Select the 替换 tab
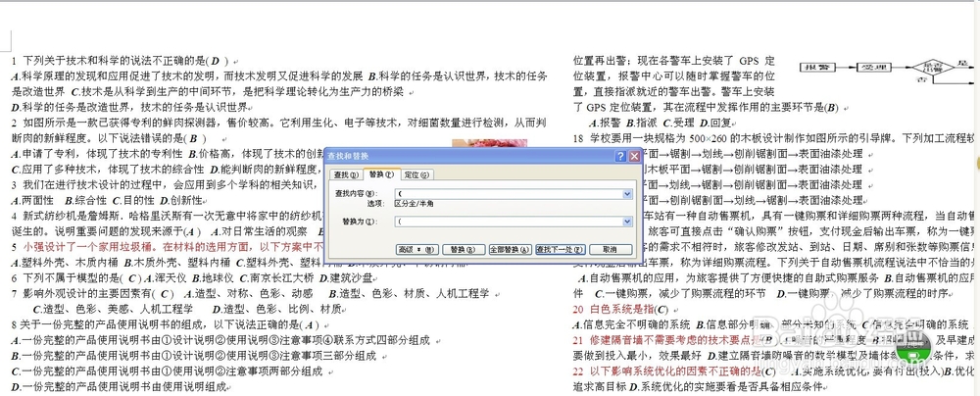Viewport: 980px width, 396px height. [380, 173]
